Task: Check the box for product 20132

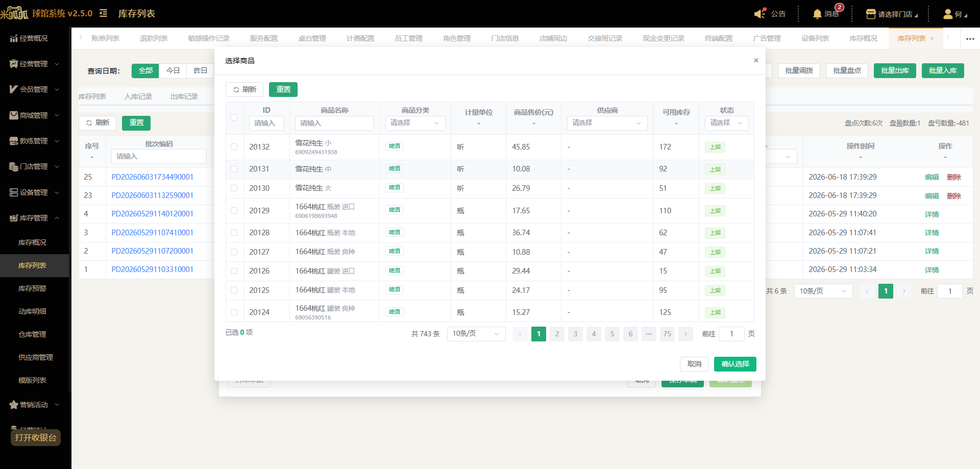Action: (x=234, y=147)
